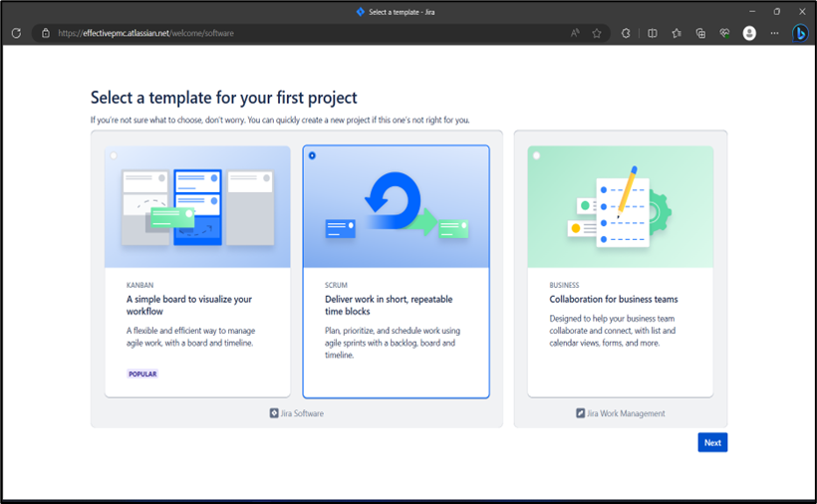Click the BUSINESS label text
The image size is (817, 504).
pyautogui.click(x=564, y=285)
